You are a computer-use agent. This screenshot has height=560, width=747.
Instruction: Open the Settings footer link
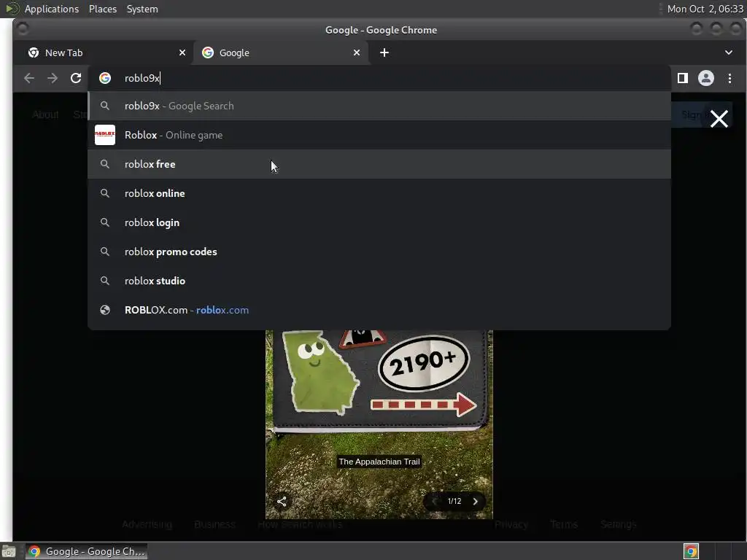[x=618, y=524]
